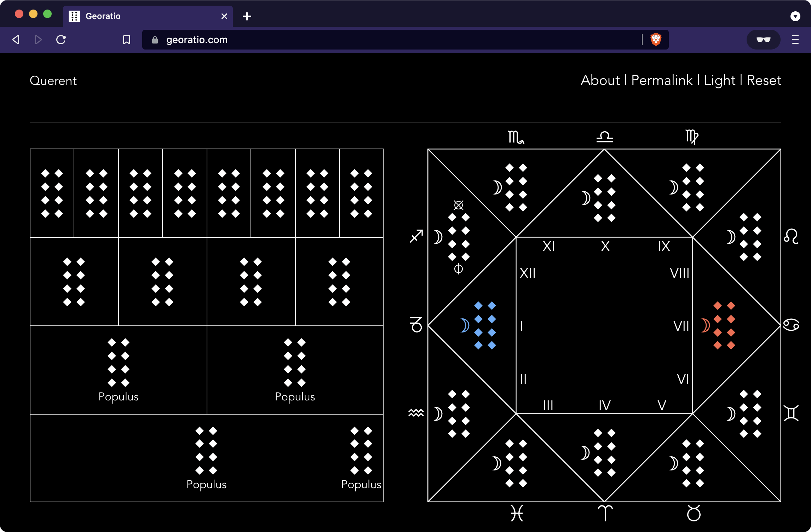Click the Libra zodiac symbol
Image resolution: width=811 pixels, height=532 pixels.
tap(604, 137)
